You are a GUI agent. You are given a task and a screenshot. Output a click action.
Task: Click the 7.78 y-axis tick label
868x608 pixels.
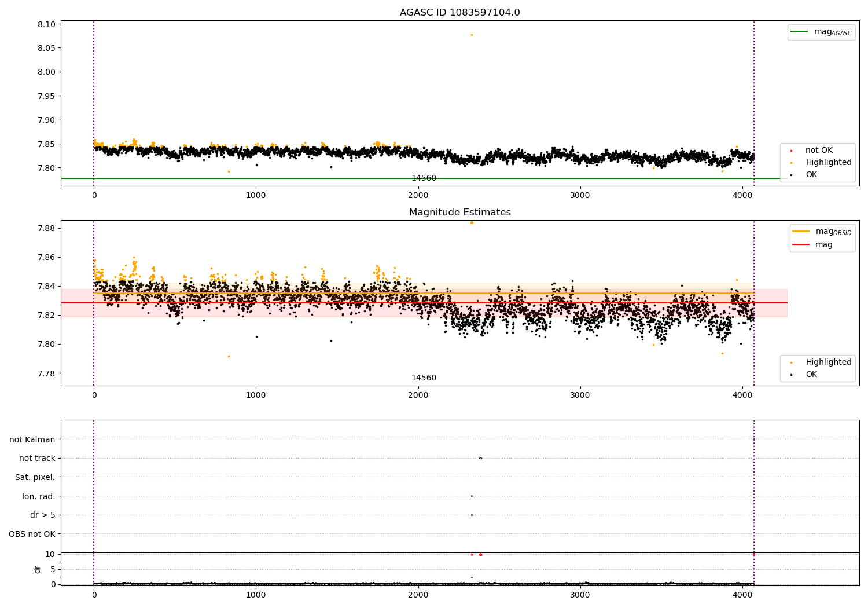point(47,373)
